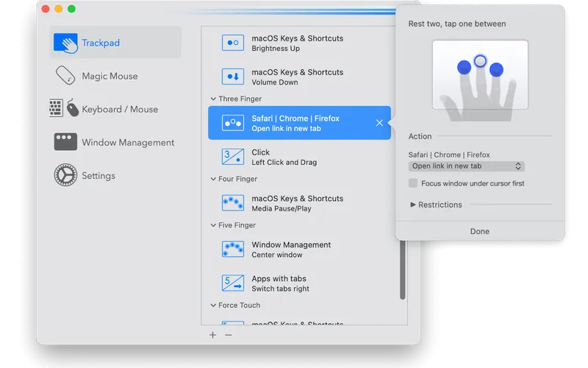Click the Keyboard / Mouse icon

(x=64, y=108)
